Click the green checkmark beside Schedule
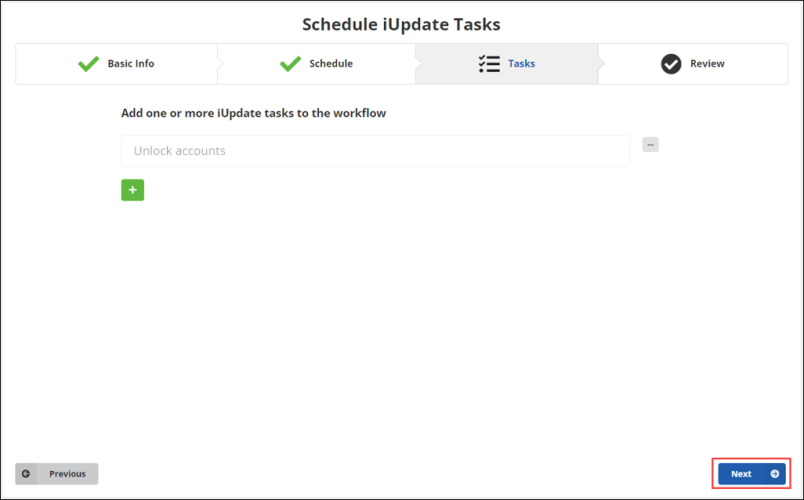This screenshot has height=500, width=804. click(290, 64)
